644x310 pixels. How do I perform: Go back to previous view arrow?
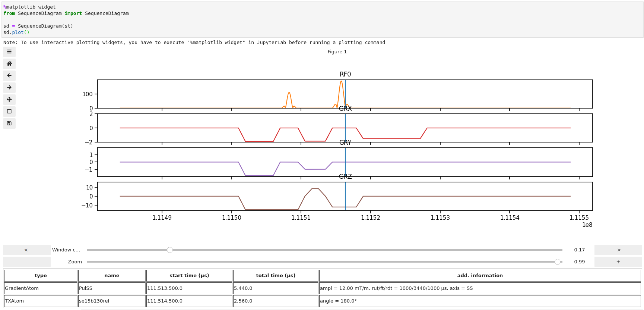point(9,76)
